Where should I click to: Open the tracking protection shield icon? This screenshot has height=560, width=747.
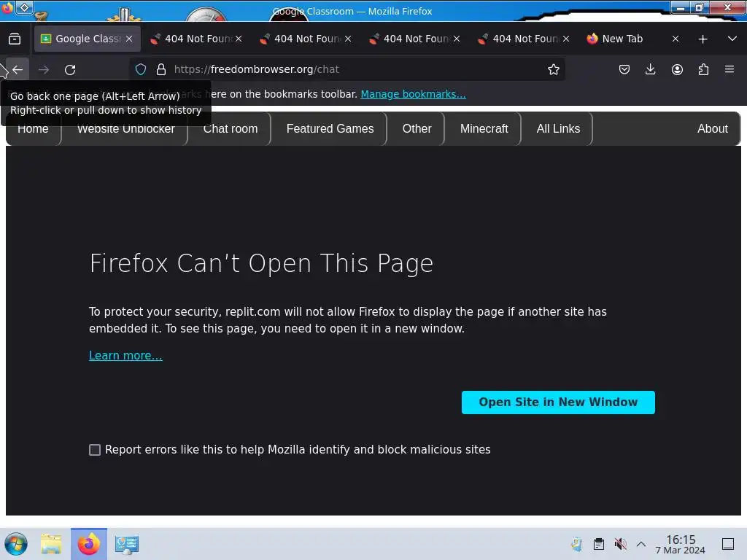pyautogui.click(x=141, y=69)
